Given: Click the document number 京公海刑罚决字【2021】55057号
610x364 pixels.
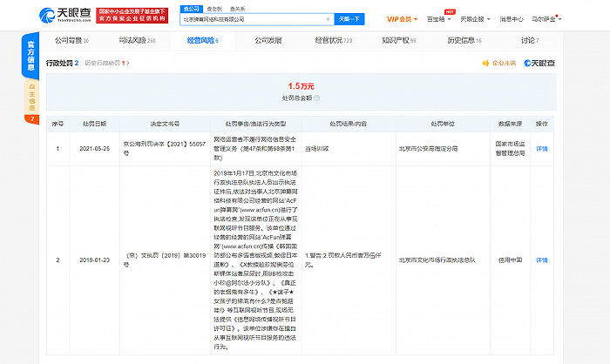Looking at the screenshot, I should [164, 149].
